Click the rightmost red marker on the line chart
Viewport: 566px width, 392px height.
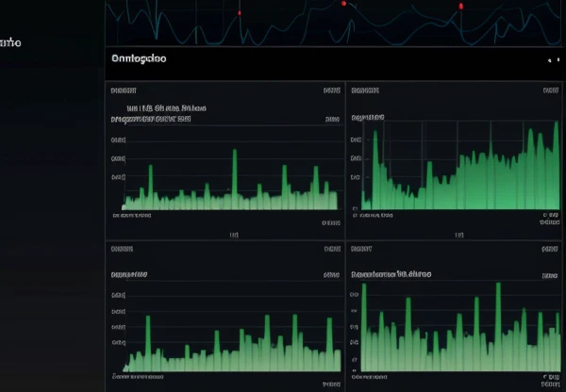pos(460,7)
